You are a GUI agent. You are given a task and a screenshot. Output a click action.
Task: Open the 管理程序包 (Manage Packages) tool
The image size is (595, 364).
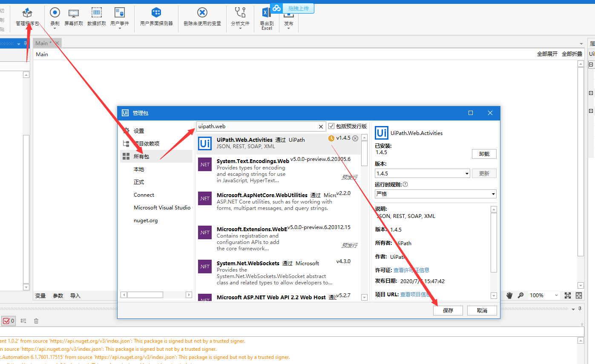(27, 16)
